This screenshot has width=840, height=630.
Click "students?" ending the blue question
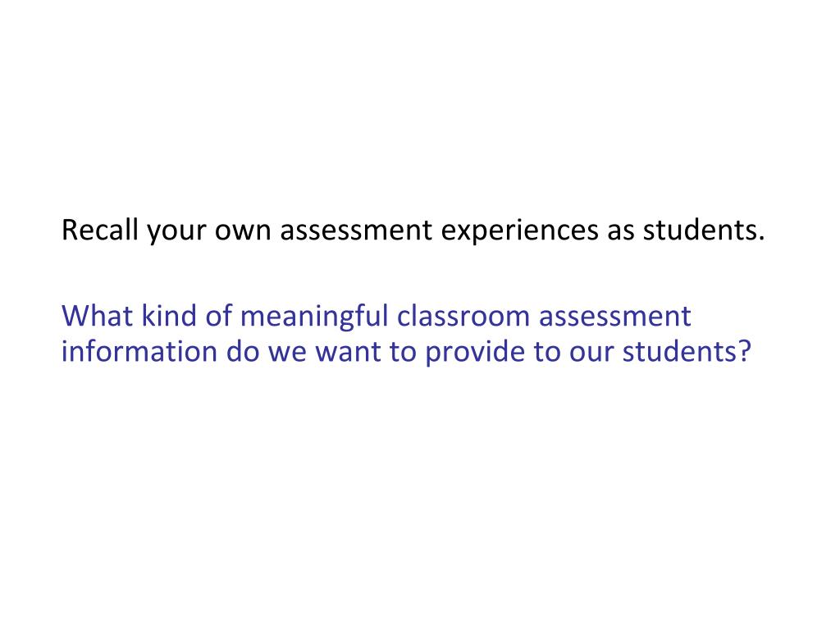(687, 351)
